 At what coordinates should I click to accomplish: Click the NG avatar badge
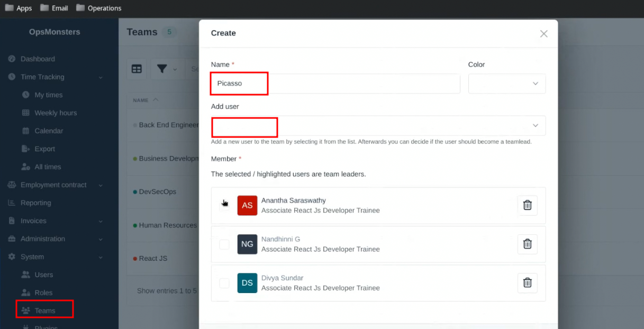pyautogui.click(x=247, y=244)
